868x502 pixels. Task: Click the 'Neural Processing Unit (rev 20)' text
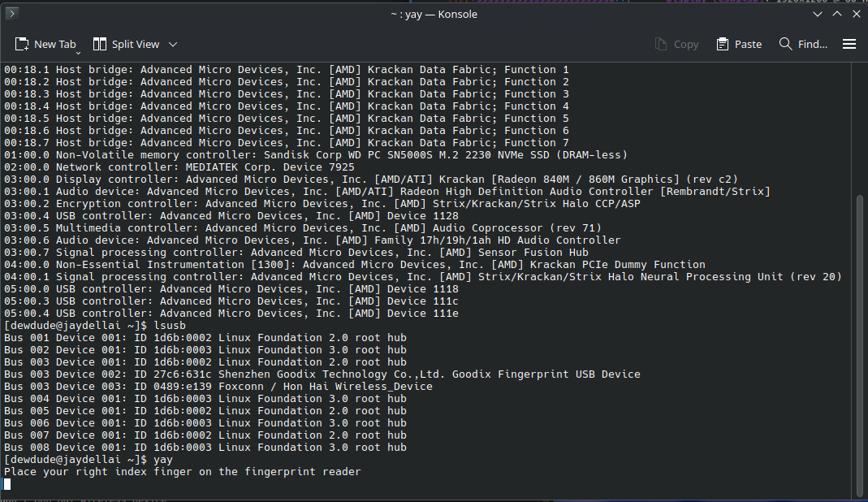click(741, 276)
